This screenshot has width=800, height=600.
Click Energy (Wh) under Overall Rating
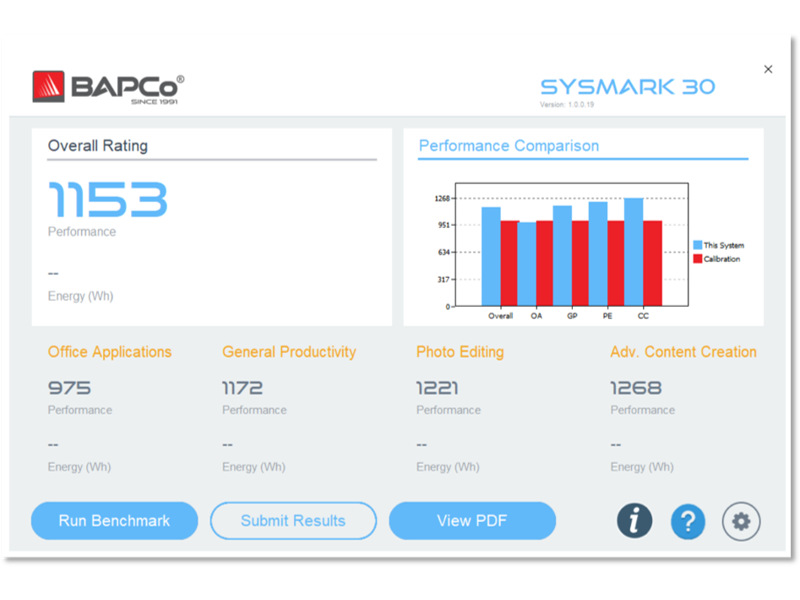click(81, 296)
